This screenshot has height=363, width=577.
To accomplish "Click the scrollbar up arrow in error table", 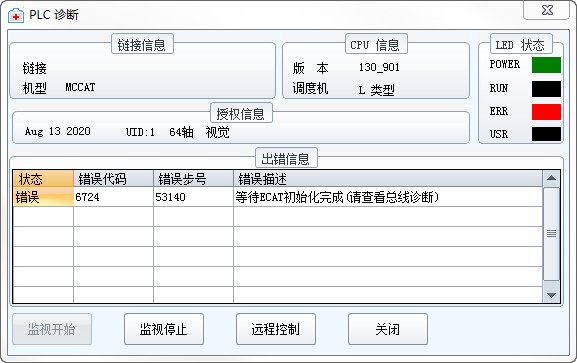I will (x=551, y=179).
